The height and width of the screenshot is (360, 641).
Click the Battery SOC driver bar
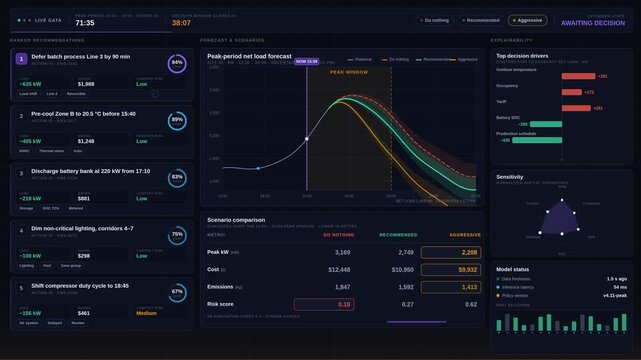(546, 124)
